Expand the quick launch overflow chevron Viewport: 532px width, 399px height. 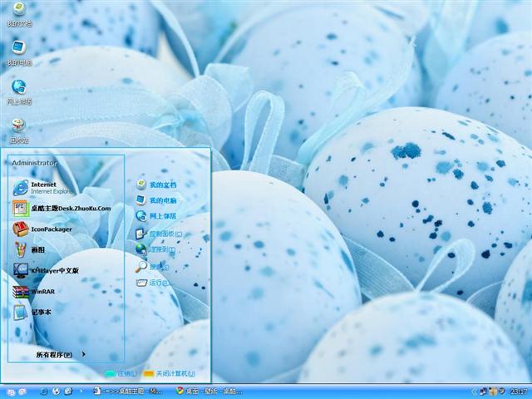81,392
